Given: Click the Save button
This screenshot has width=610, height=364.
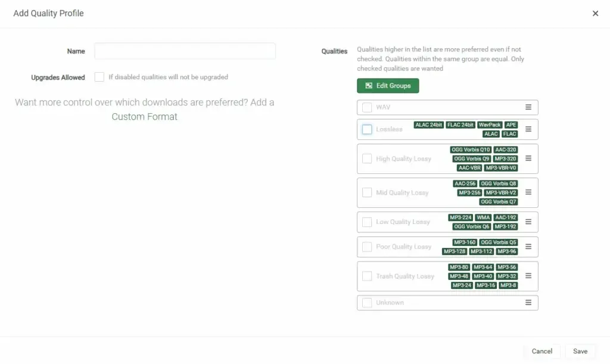Looking at the screenshot, I should click(580, 351).
